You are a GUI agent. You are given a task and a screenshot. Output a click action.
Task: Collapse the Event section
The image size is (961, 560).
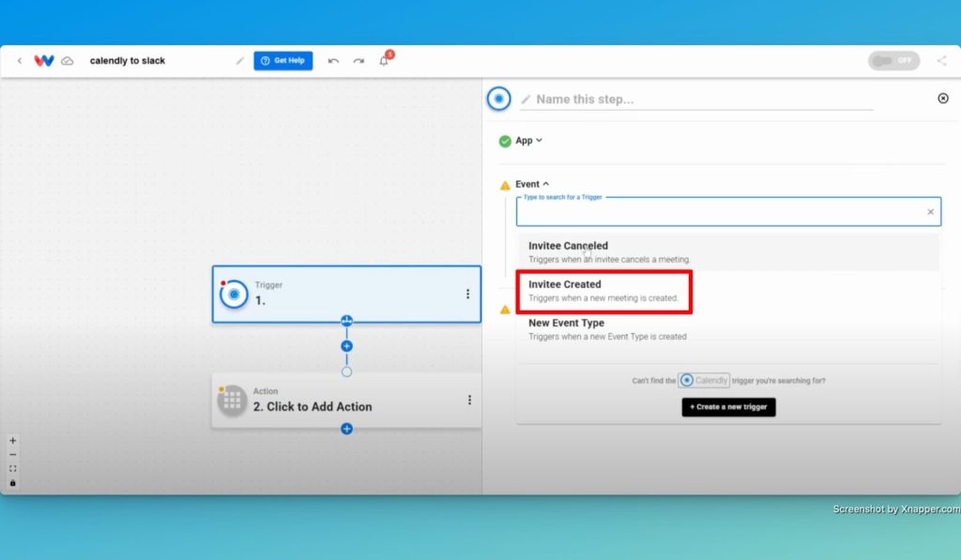532,184
